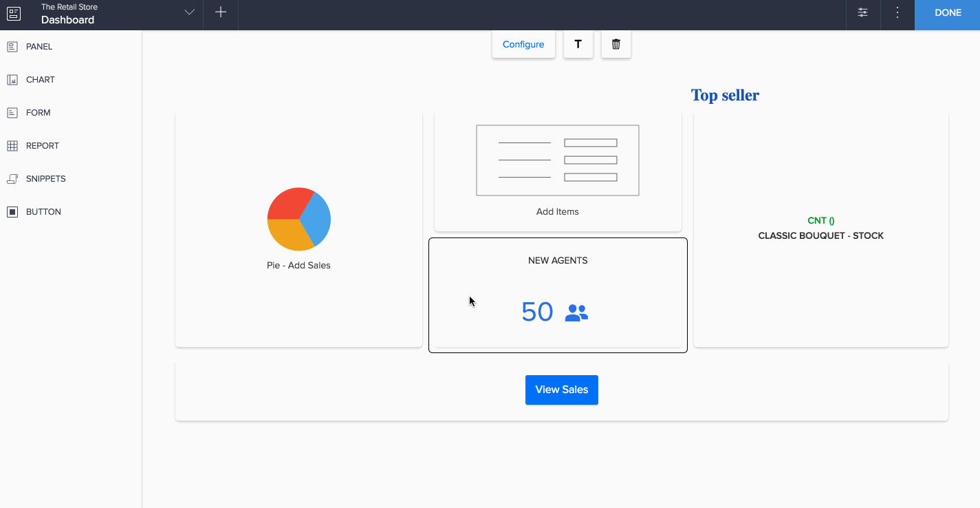Click the trash delete icon
This screenshot has width=980, height=508.
[x=616, y=45]
